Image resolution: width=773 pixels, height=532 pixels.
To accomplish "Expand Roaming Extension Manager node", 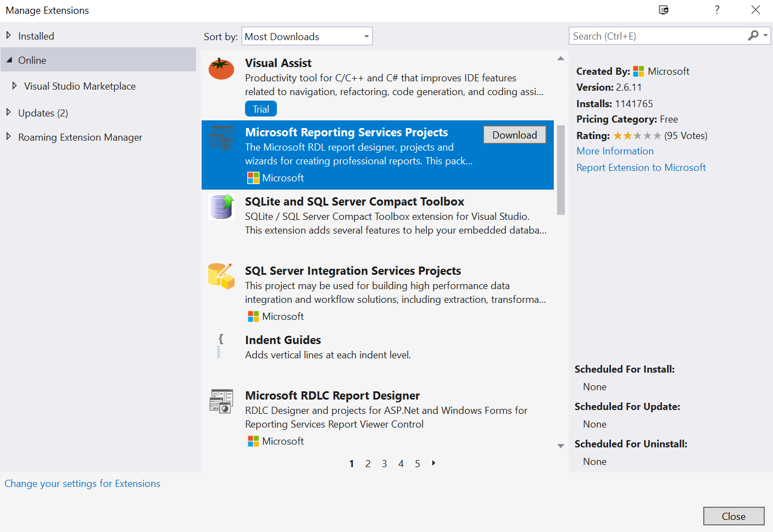I will (x=8, y=137).
